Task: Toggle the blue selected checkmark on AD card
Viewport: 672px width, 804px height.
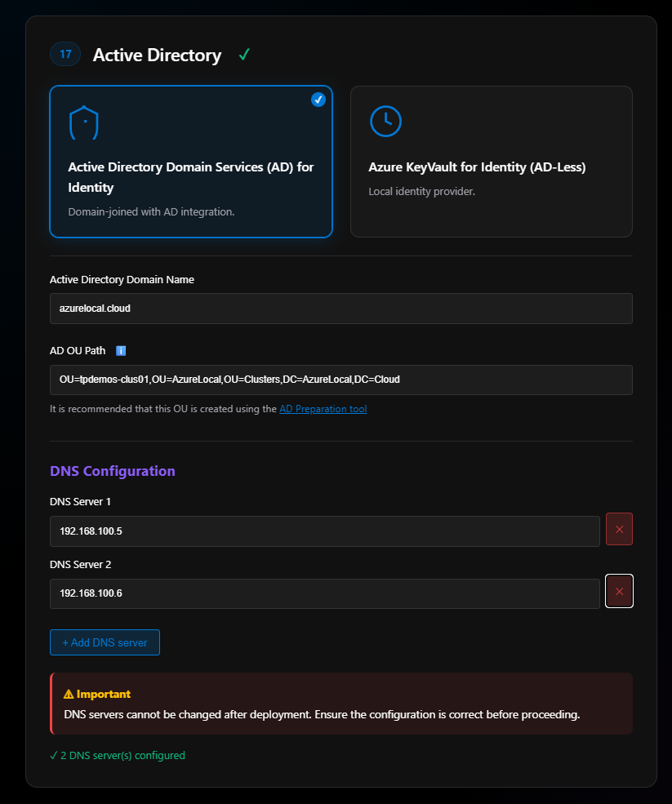Action: (x=318, y=100)
